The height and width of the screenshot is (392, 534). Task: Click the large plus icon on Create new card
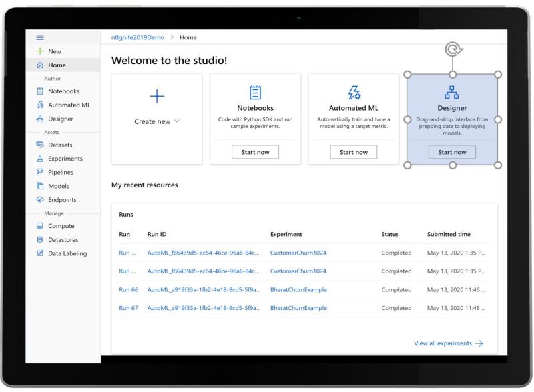click(x=157, y=96)
